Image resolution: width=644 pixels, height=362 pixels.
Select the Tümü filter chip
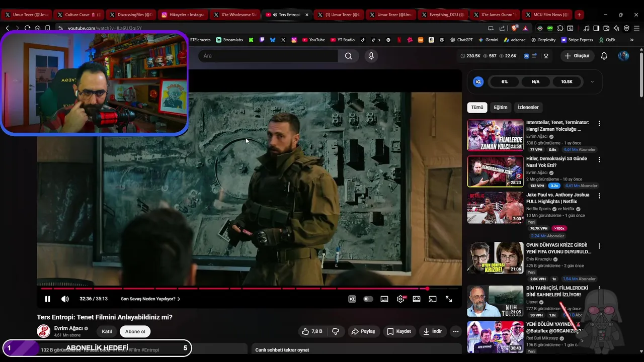[477, 107]
